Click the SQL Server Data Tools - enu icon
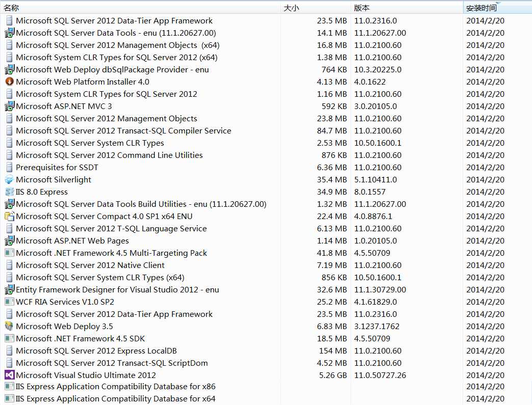 click(10, 33)
